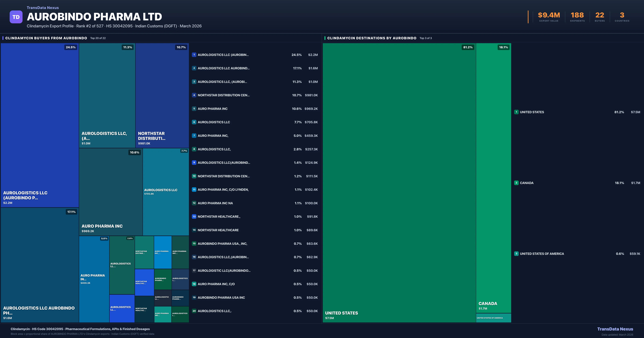Click rank badge 4 for Northstar Distribution
The width and height of the screenshot is (644, 338).
point(194,95)
